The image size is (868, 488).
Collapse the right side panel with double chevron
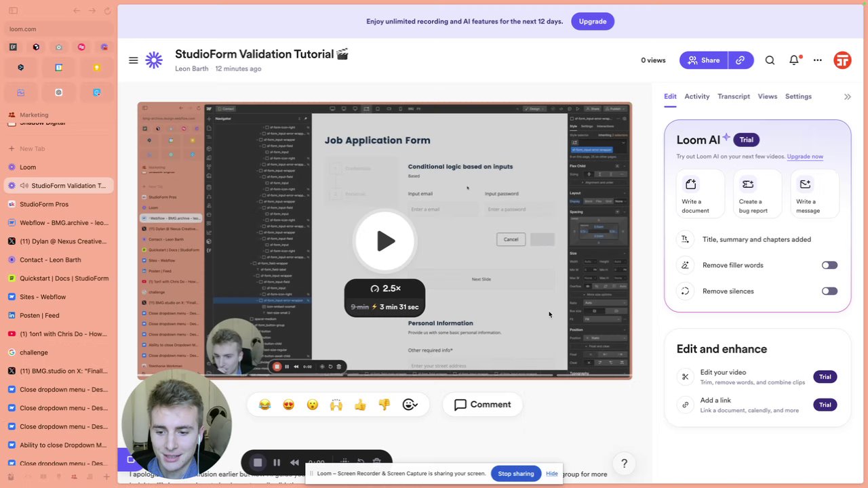(847, 97)
